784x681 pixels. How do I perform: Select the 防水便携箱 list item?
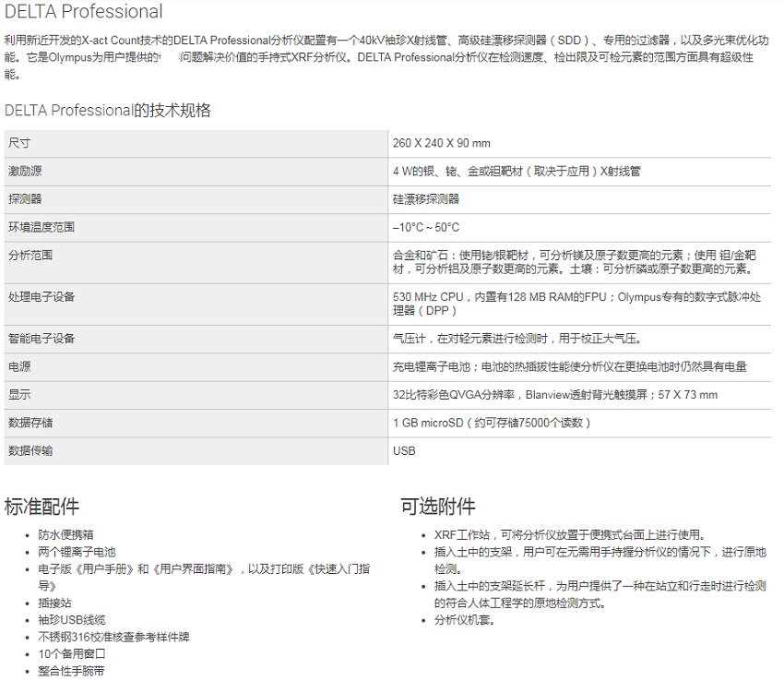coord(65,534)
